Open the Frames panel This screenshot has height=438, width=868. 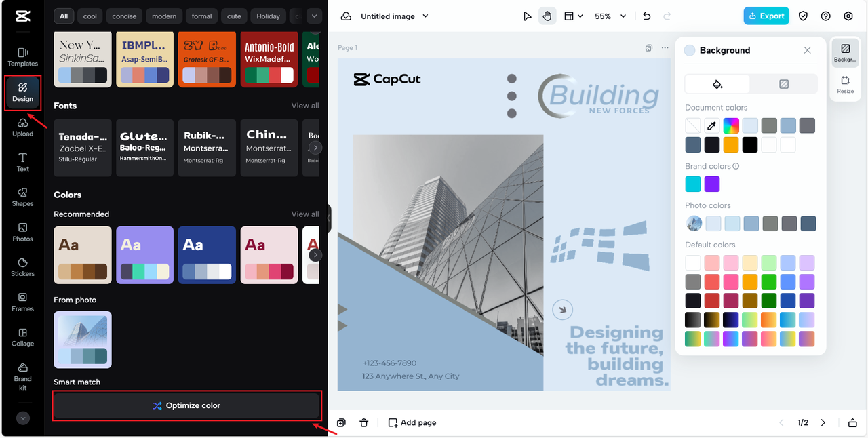tap(22, 302)
